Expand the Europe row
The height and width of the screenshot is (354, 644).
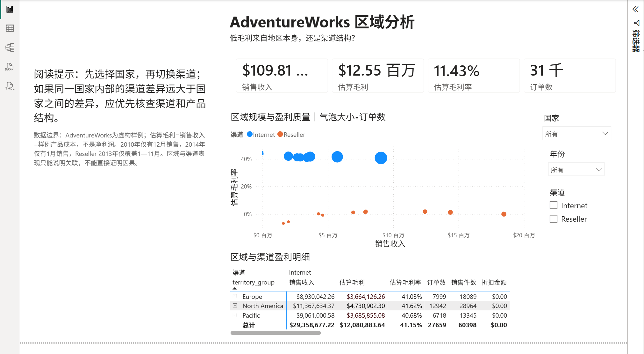point(235,296)
